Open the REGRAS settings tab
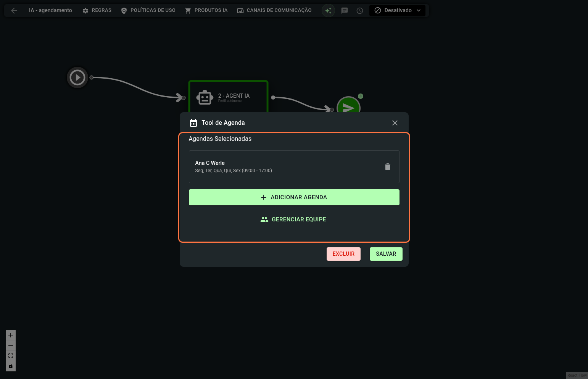This screenshot has height=379, width=588. click(x=97, y=10)
